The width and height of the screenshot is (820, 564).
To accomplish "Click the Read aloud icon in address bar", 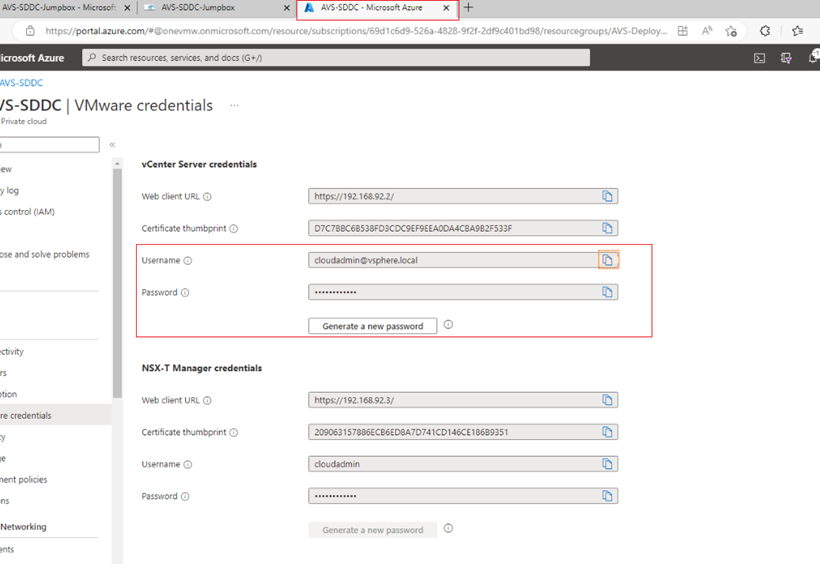I will 707,31.
